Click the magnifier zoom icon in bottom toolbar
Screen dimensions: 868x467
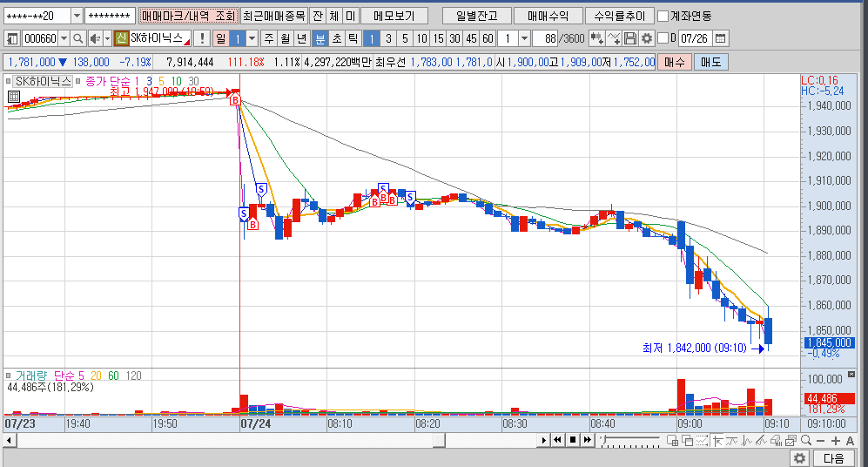(806, 440)
